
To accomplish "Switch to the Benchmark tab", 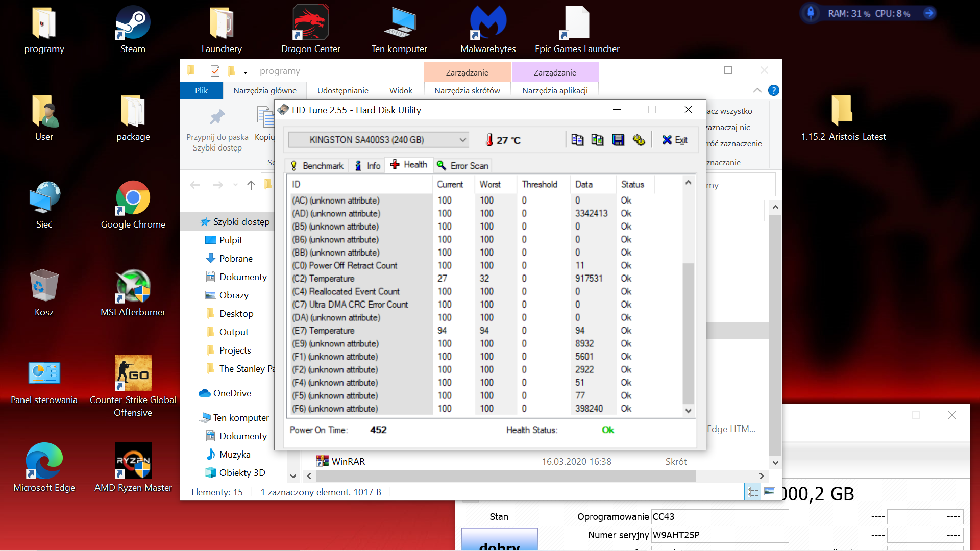I will pos(317,166).
